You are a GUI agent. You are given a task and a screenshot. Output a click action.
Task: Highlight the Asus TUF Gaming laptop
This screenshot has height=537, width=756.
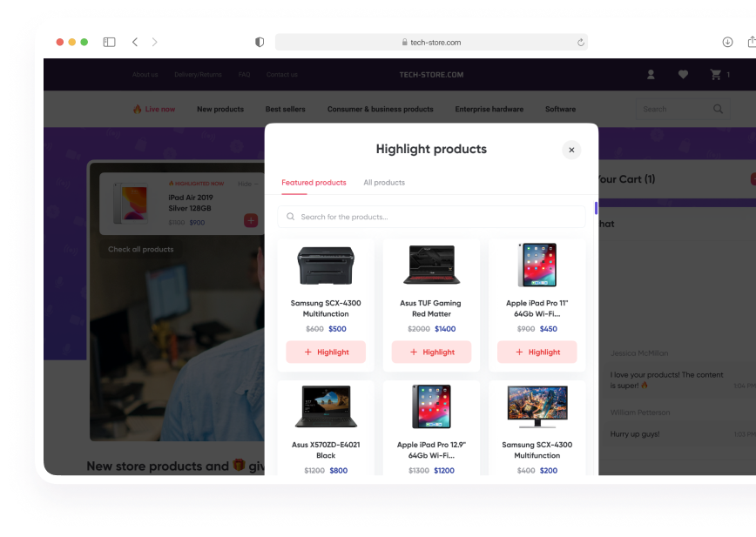tap(431, 352)
